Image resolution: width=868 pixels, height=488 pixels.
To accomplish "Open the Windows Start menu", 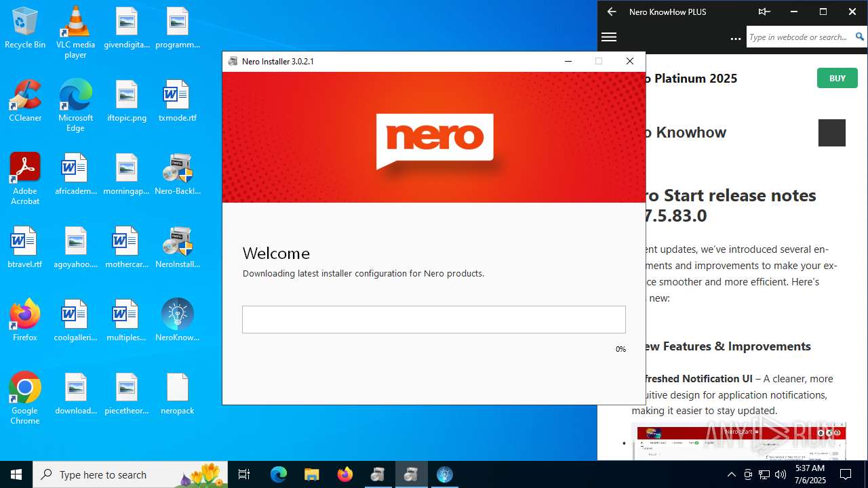I will [16, 474].
